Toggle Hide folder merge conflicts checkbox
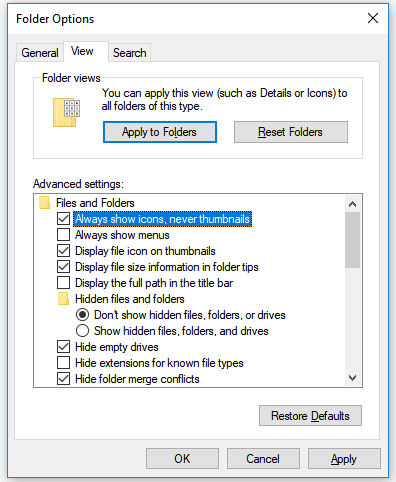This screenshot has width=396, height=482. click(63, 379)
